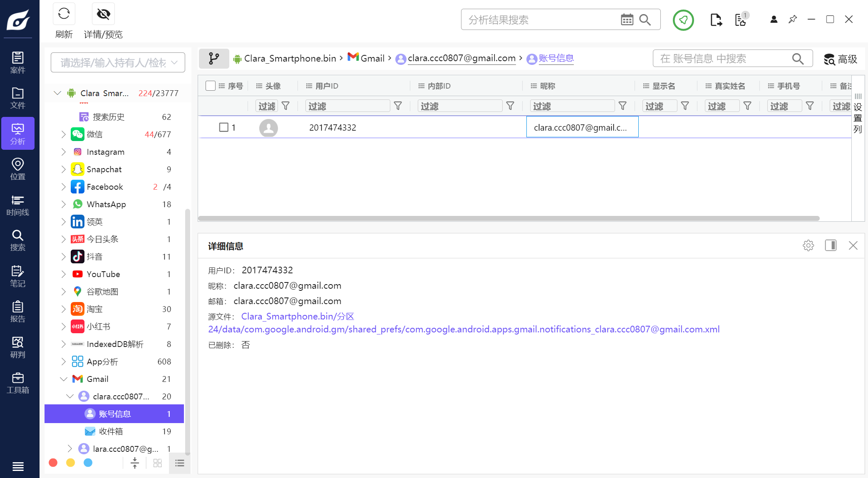Screen dimensions: 868x478
Task: Click the Advanced search button
Action: [841, 59]
